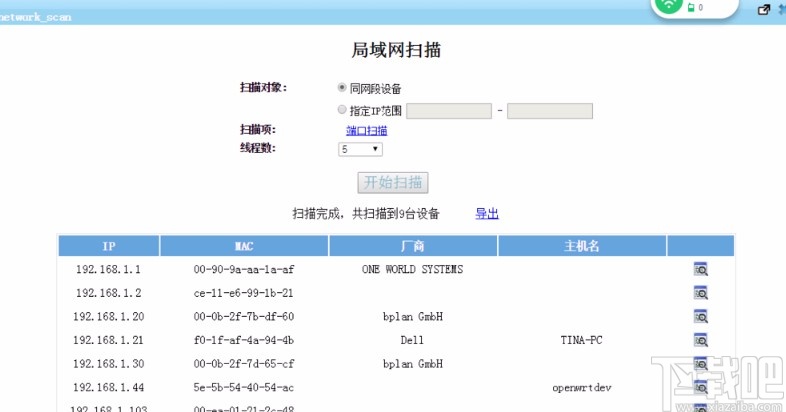This screenshot has width=786, height=412.
Task: Open the 线程数 dropdown showing 5
Action: coord(360,149)
